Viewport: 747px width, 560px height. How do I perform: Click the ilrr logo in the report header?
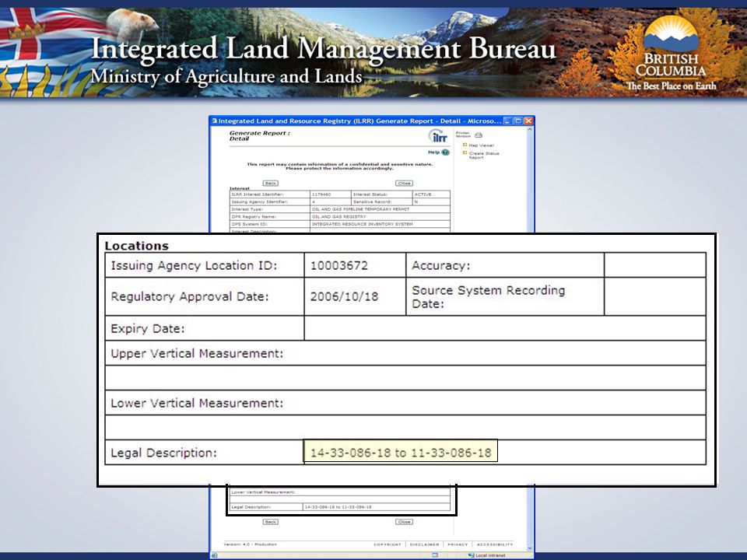438,136
